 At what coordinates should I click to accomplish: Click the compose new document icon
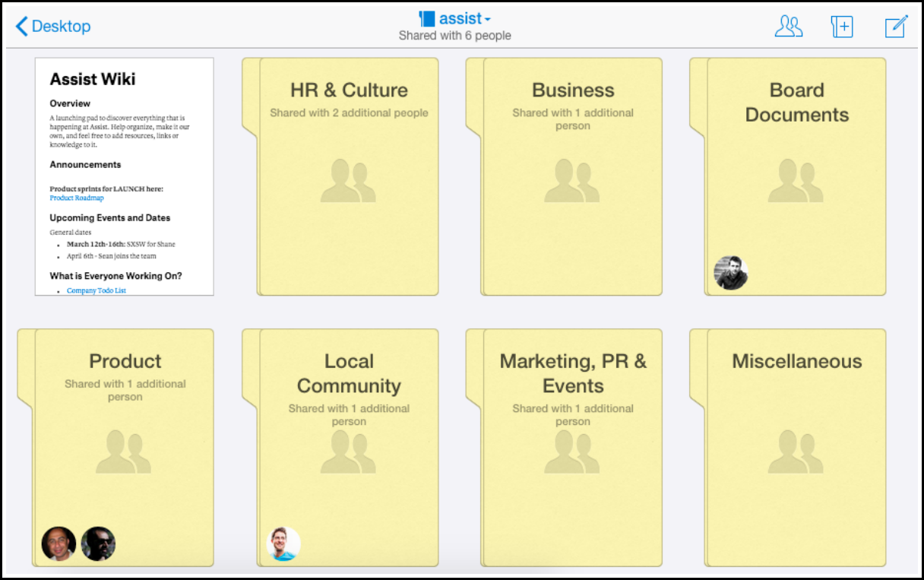pos(896,27)
